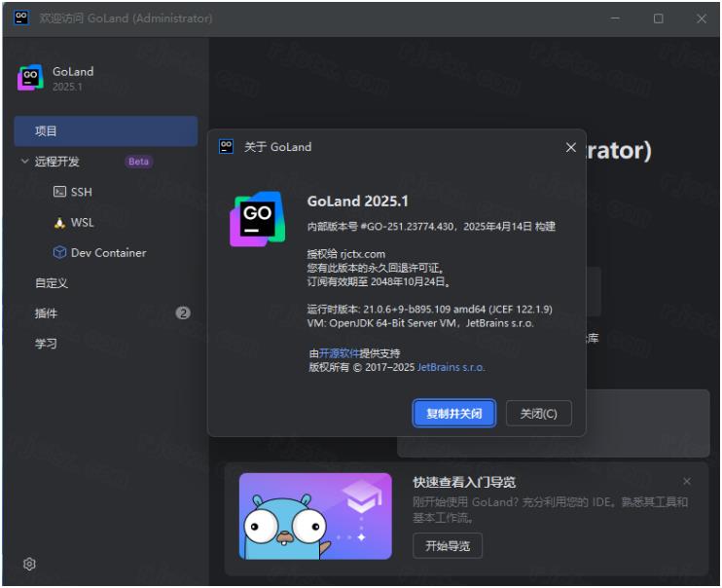722x588 pixels.
Task: Click the VM: OpenJDK 64-Bit Server VM line
Action: pyautogui.click(x=420, y=323)
